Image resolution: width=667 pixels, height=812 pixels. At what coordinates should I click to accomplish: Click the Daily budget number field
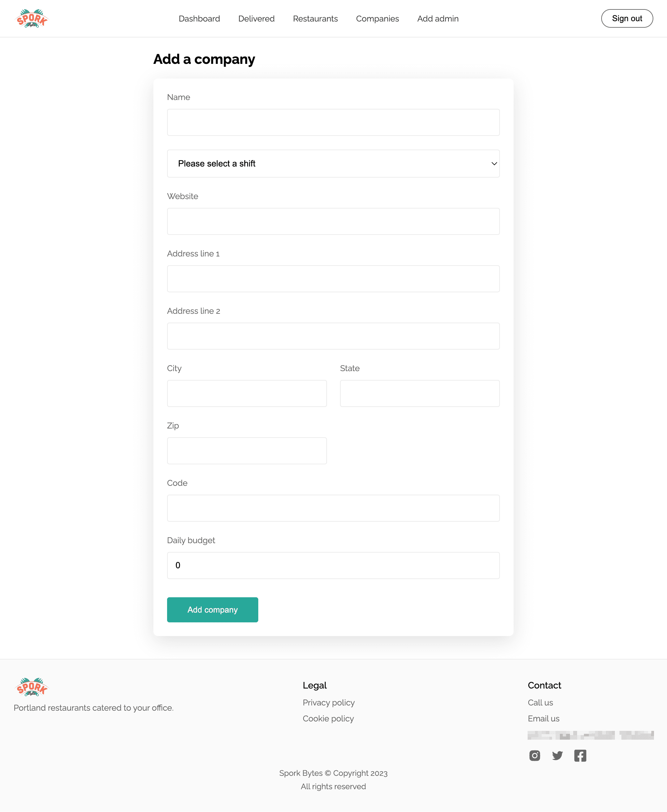(333, 565)
